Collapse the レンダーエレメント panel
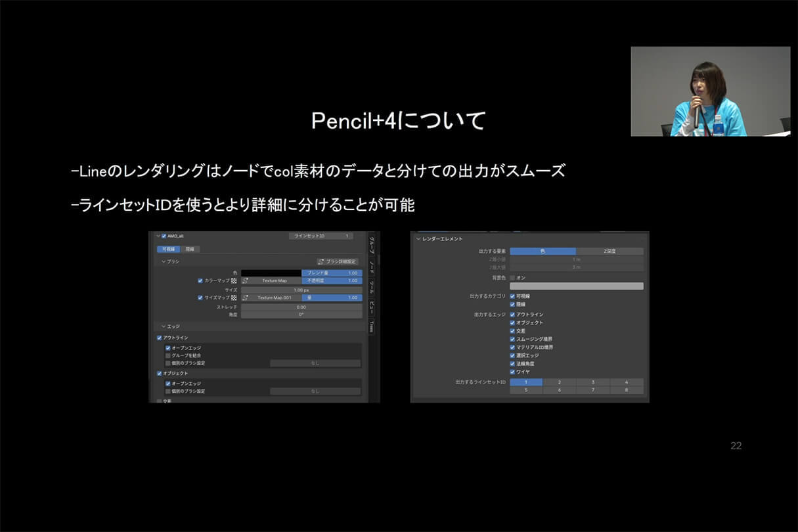798x532 pixels. 418,239
